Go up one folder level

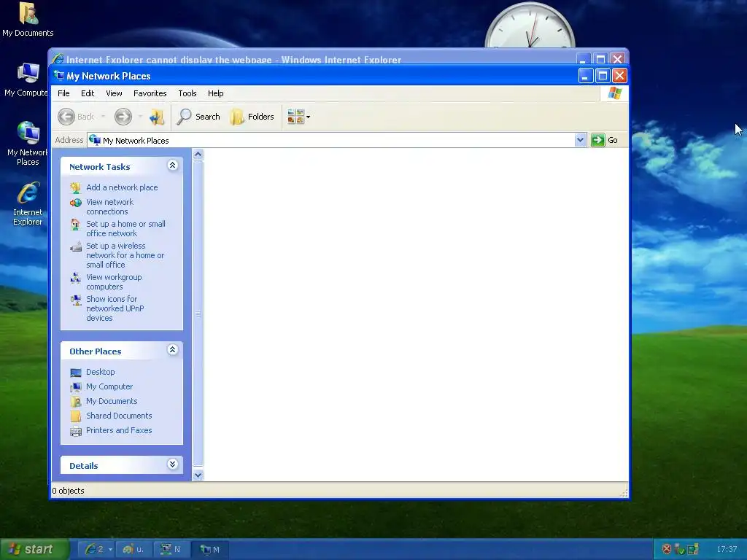(157, 117)
